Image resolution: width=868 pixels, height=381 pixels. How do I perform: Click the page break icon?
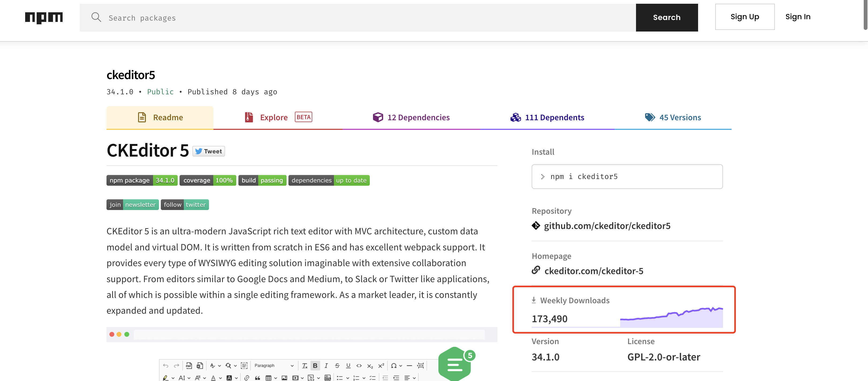pos(421,366)
